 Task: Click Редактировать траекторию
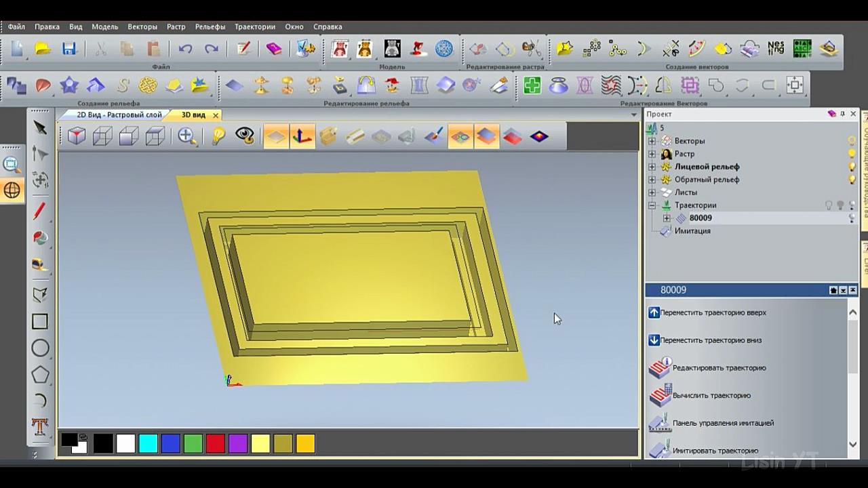pyautogui.click(x=719, y=368)
